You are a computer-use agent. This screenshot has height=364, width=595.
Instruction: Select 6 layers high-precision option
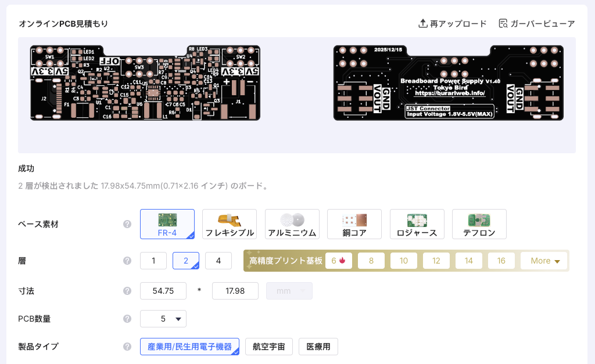point(338,261)
